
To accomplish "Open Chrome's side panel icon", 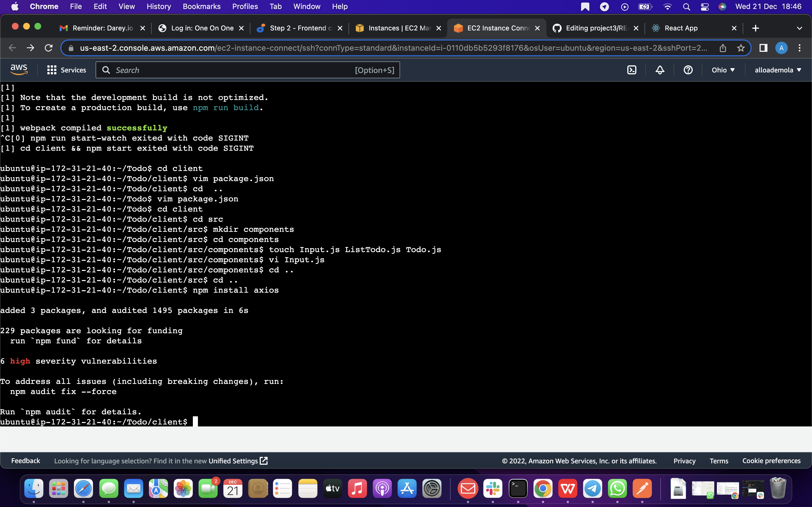I will [x=763, y=48].
